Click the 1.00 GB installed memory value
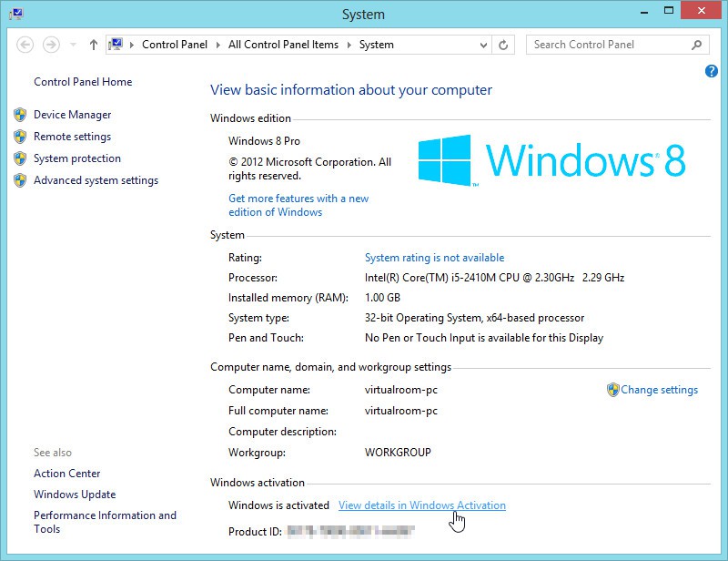 (382, 298)
